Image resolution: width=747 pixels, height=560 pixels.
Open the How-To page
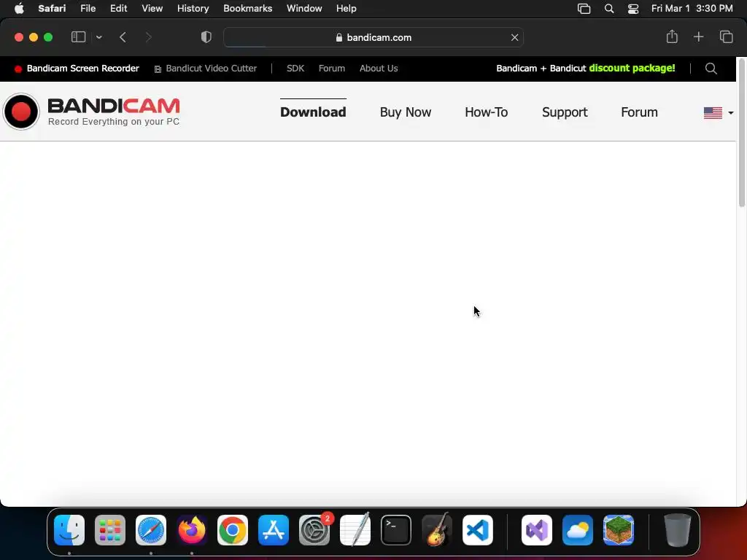click(487, 112)
